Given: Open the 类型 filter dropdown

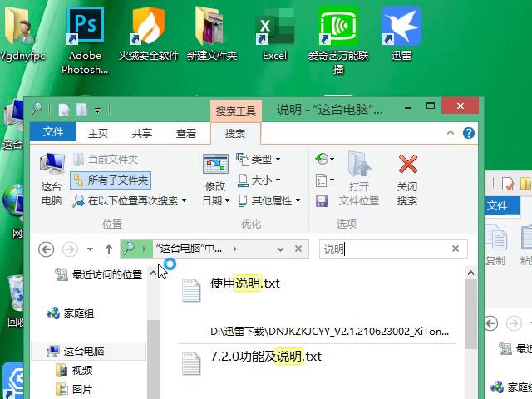Looking at the screenshot, I should 259,159.
